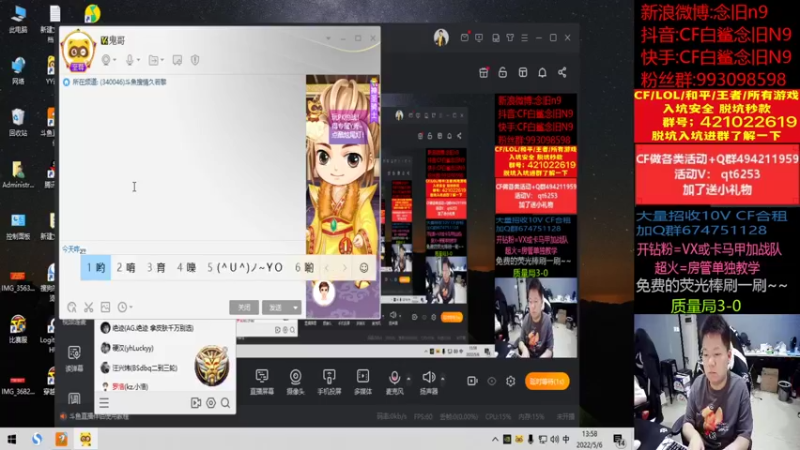Click the share icon in streamer panel
The height and width of the screenshot is (450, 800).
(x=562, y=72)
